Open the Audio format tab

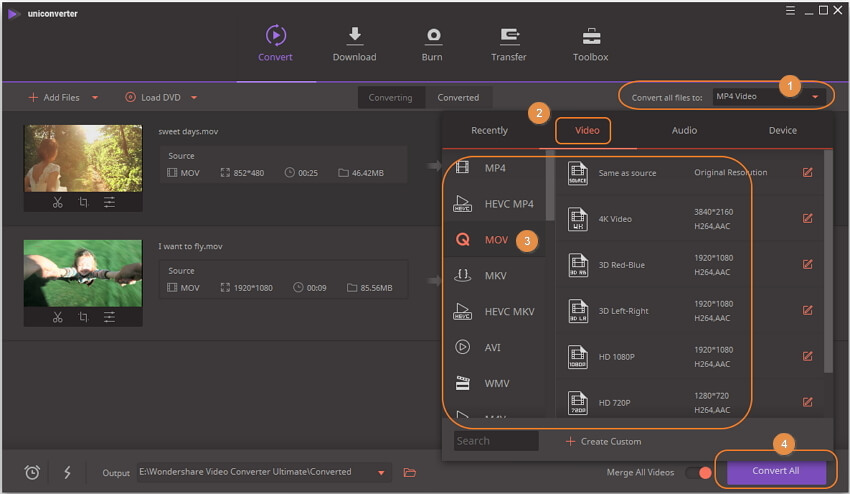coord(685,131)
